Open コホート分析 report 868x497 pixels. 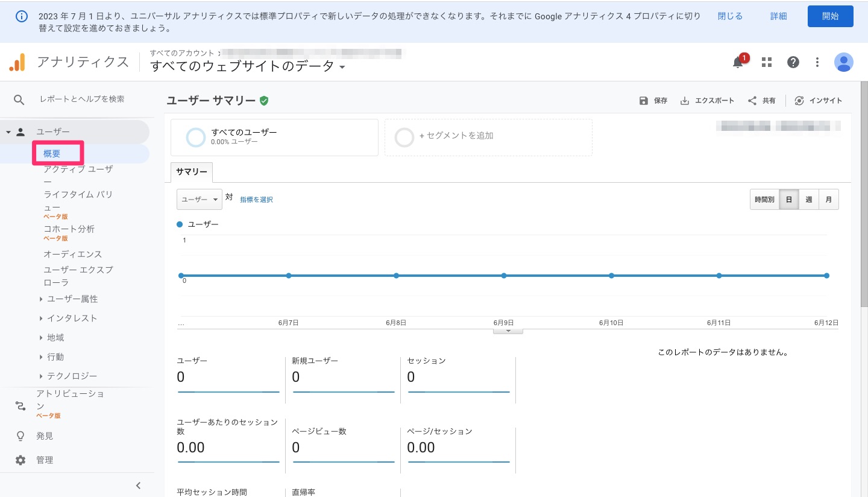(x=69, y=229)
